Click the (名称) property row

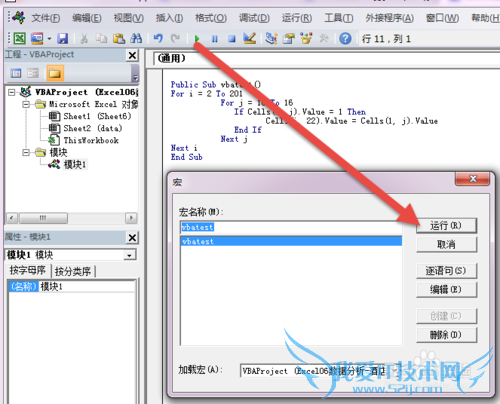pos(72,287)
